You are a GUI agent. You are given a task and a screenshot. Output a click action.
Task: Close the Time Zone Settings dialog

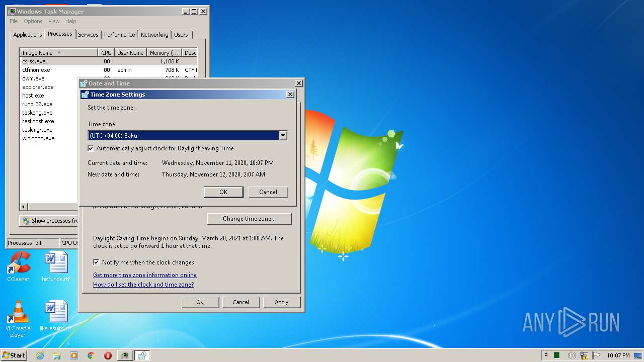[290, 94]
